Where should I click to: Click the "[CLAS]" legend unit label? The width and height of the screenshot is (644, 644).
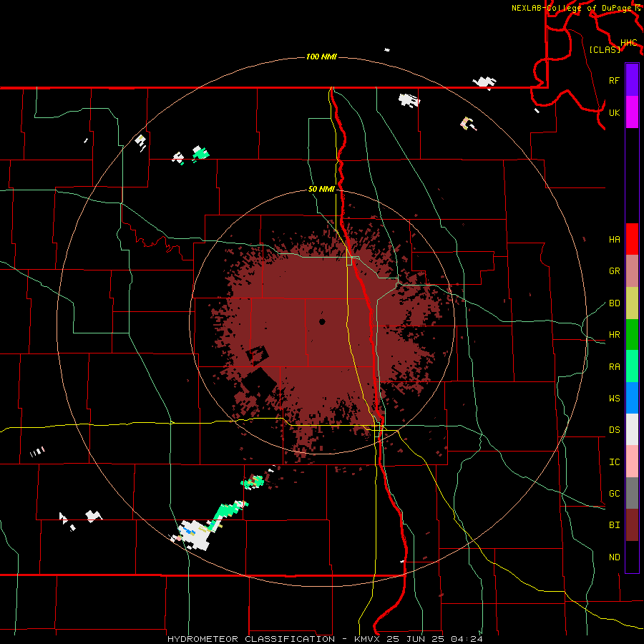coord(605,49)
